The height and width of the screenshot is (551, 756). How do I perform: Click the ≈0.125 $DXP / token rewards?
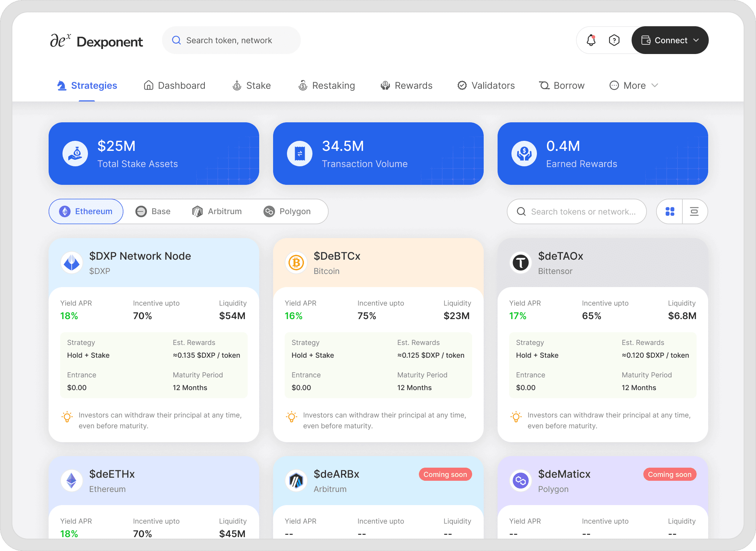431,355
